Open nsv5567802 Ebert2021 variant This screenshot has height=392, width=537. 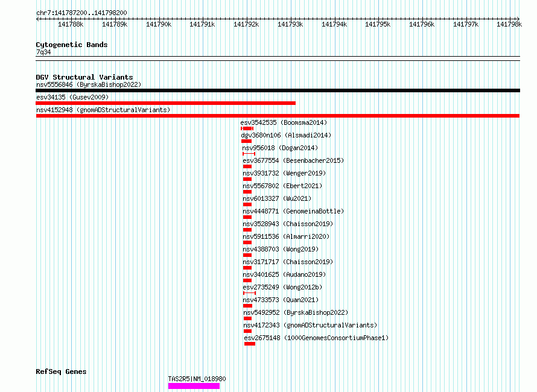pos(282,186)
